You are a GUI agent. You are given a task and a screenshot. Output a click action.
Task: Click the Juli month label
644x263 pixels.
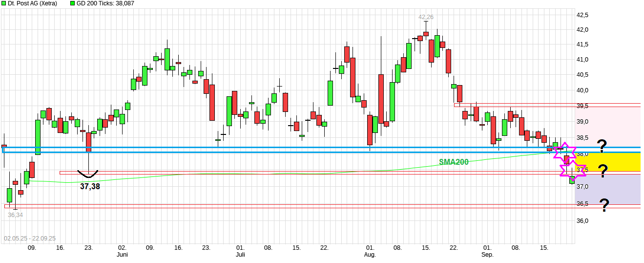(x=240, y=255)
